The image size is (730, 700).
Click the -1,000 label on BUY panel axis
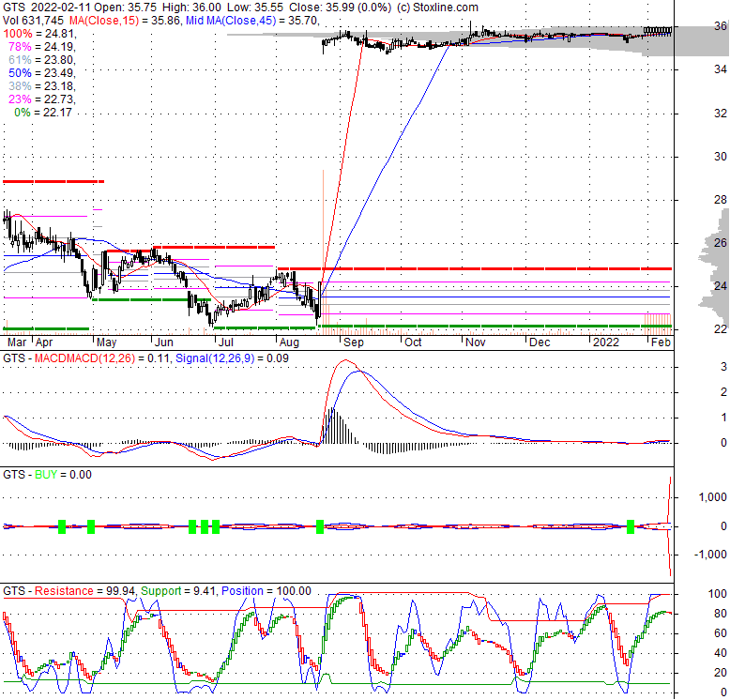(x=710, y=555)
